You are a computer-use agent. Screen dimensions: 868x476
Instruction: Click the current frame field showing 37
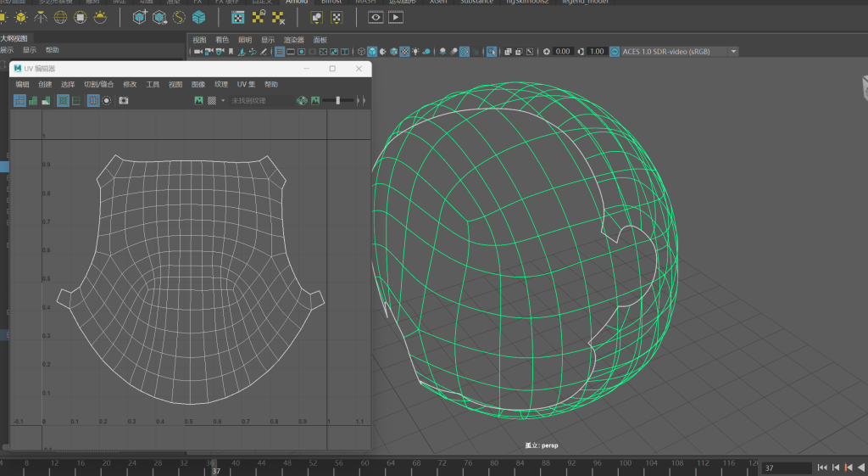(786, 468)
